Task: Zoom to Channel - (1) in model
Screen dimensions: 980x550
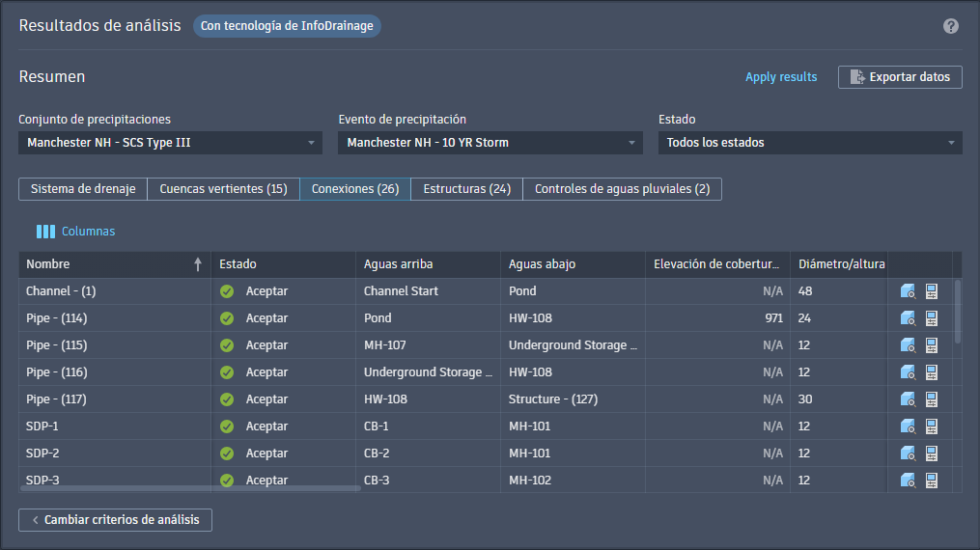Action: click(908, 291)
